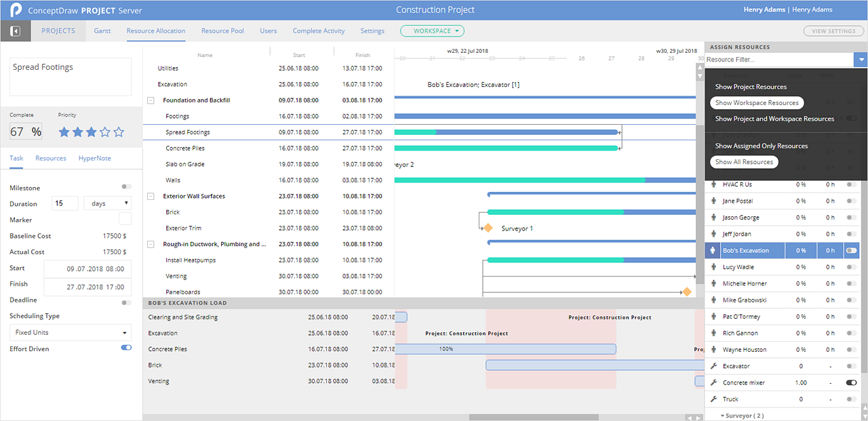
Task: Collapse the side panel with the arrow icon
Action: pyautogui.click(x=16, y=31)
